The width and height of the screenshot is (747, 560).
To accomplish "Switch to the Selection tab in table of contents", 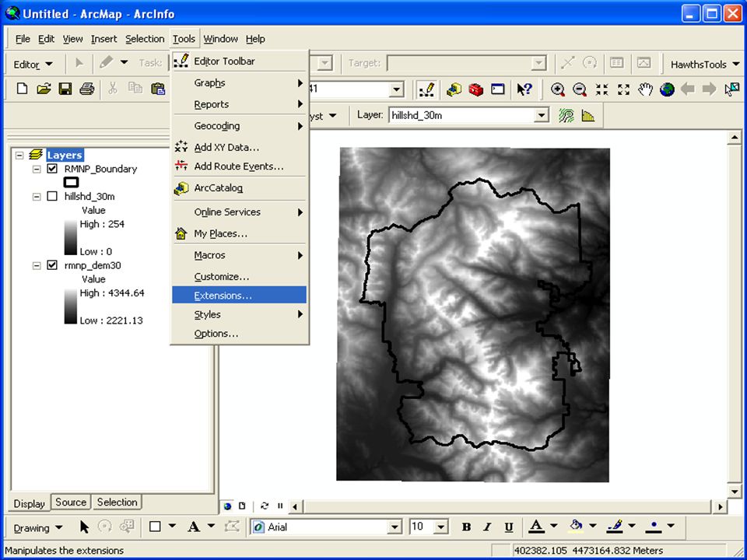I will click(x=117, y=502).
